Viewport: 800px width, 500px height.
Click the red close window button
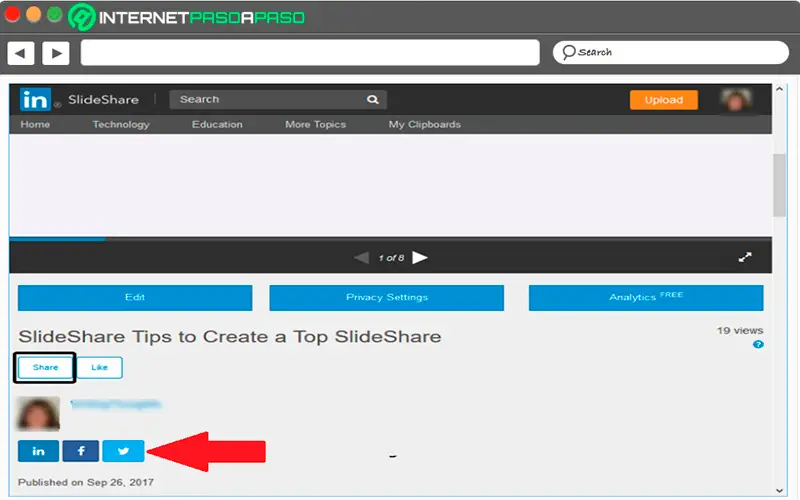click(x=12, y=14)
